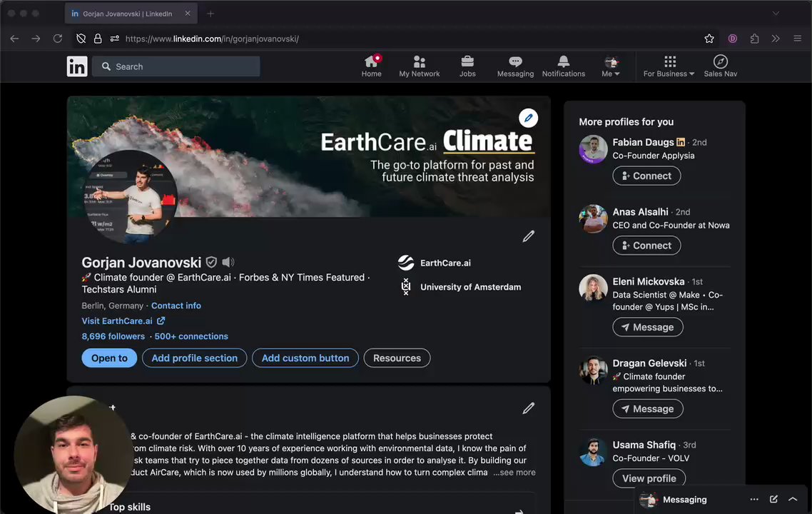Open a new browser tab
Viewport: 812px width, 514px height.
pos(210,14)
